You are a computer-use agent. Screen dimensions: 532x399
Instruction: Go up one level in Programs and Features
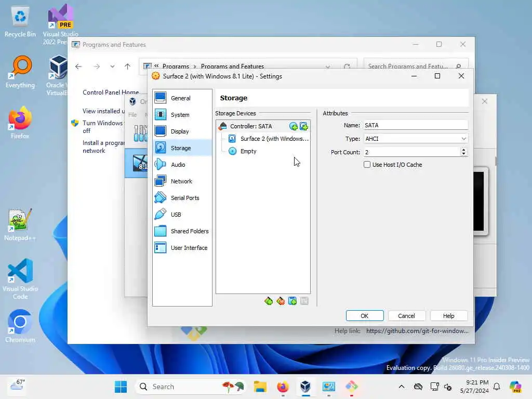(x=127, y=66)
